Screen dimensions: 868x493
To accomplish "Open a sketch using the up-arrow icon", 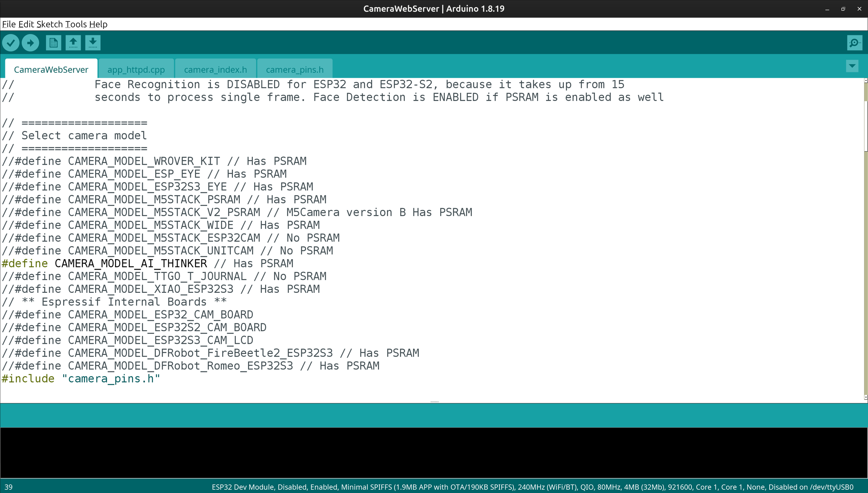I will pos(73,42).
